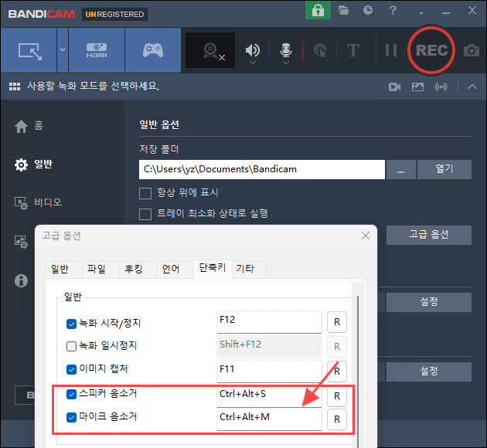This screenshot has height=448, width=487.
Task: Click the Ctrl+Alt+M hotkey field
Action: (269, 419)
